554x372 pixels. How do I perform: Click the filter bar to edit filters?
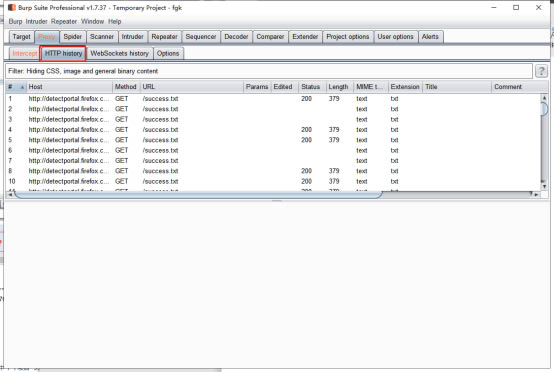(x=269, y=71)
